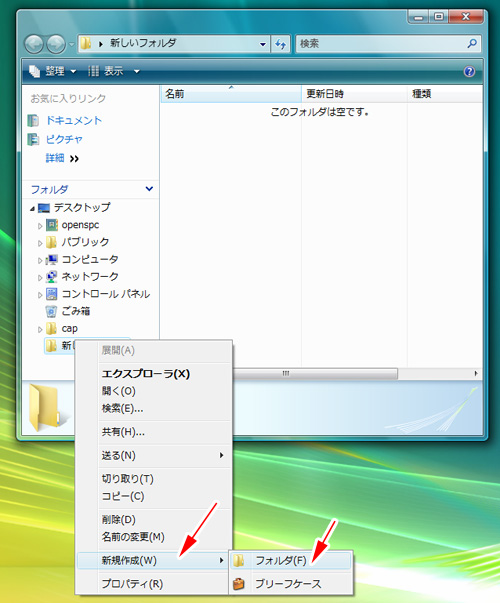Click the ドキュメント link icon
The height and width of the screenshot is (603, 500).
click(x=33, y=120)
